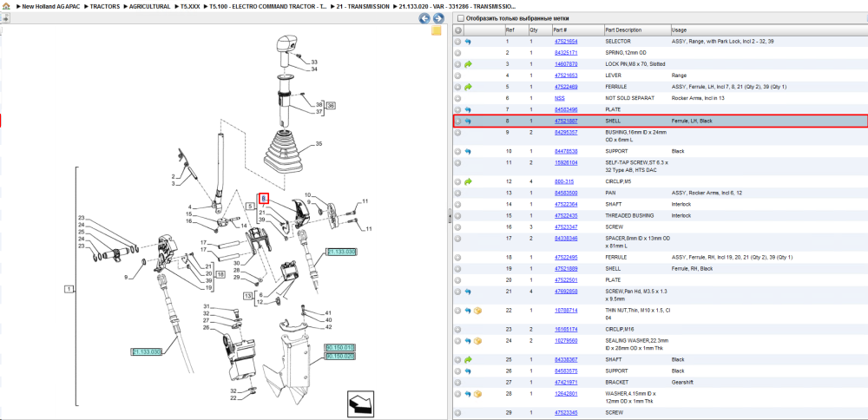
Task: Open part number 14607870 link
Action: pos(566,64)
